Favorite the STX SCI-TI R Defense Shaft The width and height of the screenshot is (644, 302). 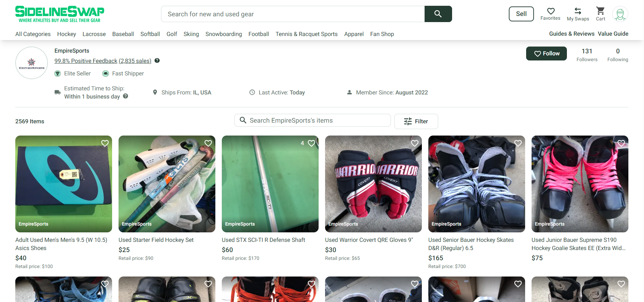pyautogui.click(x=311, y=143)
